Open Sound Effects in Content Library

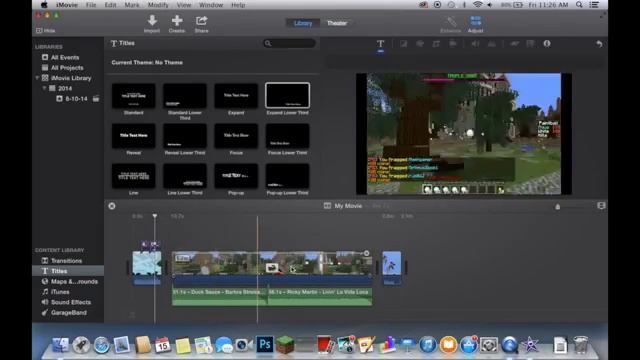point(71,302)
